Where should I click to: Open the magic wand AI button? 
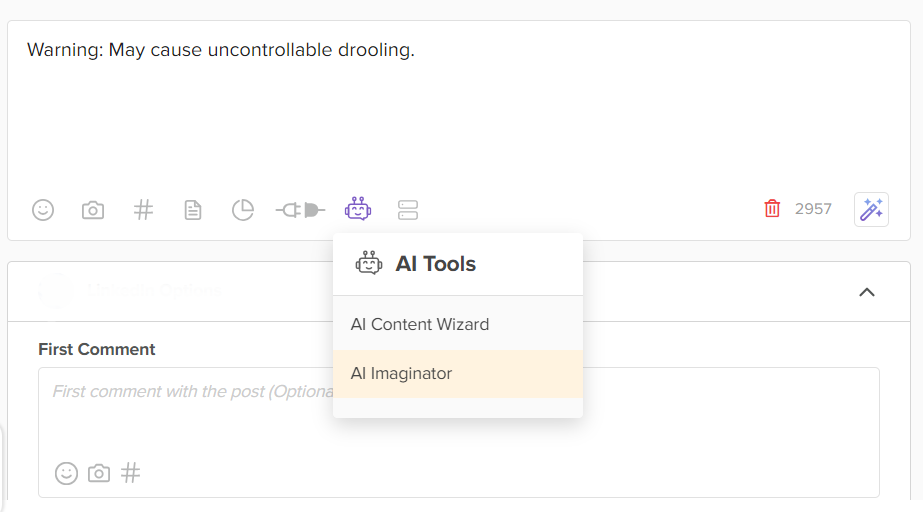point(871,210)
